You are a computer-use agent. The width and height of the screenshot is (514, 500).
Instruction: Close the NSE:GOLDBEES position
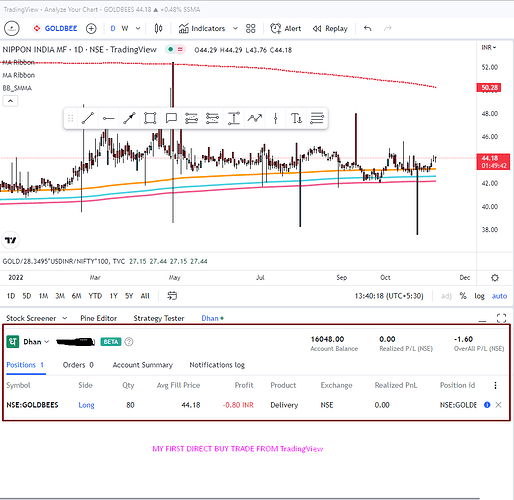point(498,405)
